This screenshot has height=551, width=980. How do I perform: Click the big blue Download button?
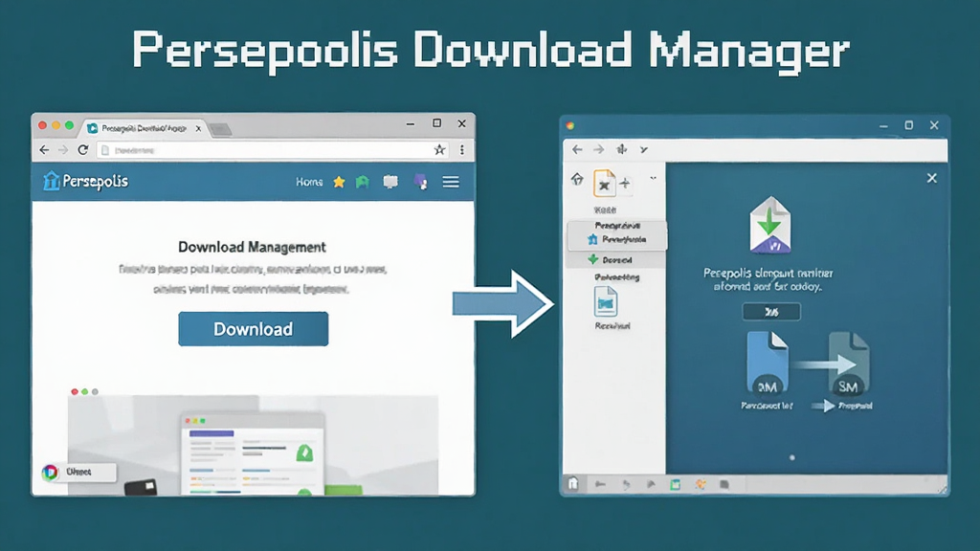(x=253, y=329)
